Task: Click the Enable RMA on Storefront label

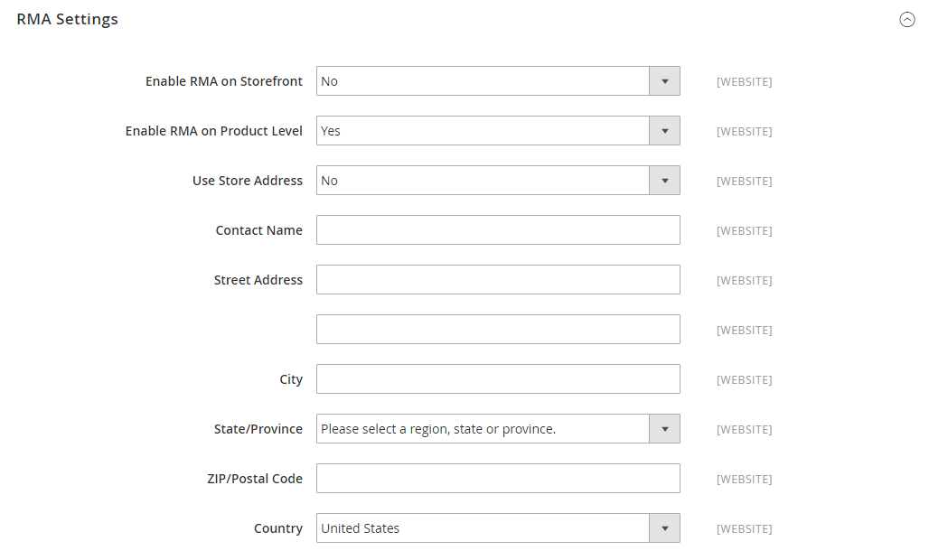Action: [224, 80]
